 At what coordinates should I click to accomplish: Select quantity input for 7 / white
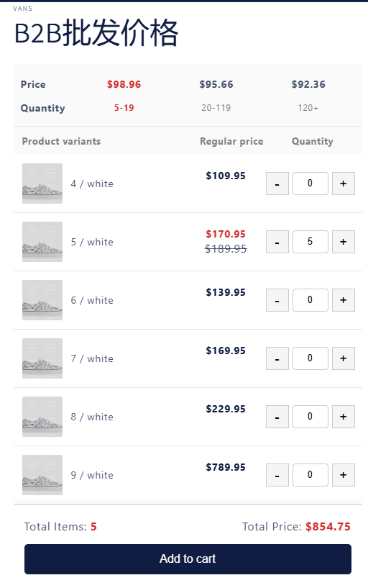click(x=310, y=358)
